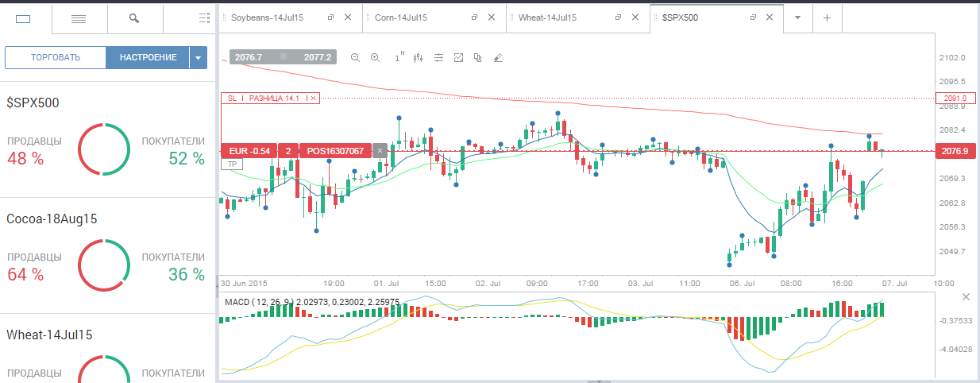980x383 pixels.
Task: Open the Cocoa-18Aug15 sentiment card
Action: (x=107, y=255)
